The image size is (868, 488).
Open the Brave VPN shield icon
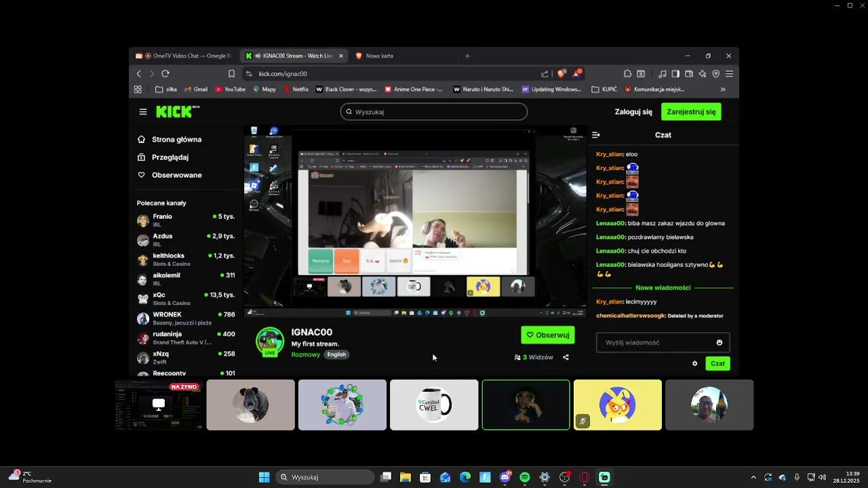pos(716,74)
